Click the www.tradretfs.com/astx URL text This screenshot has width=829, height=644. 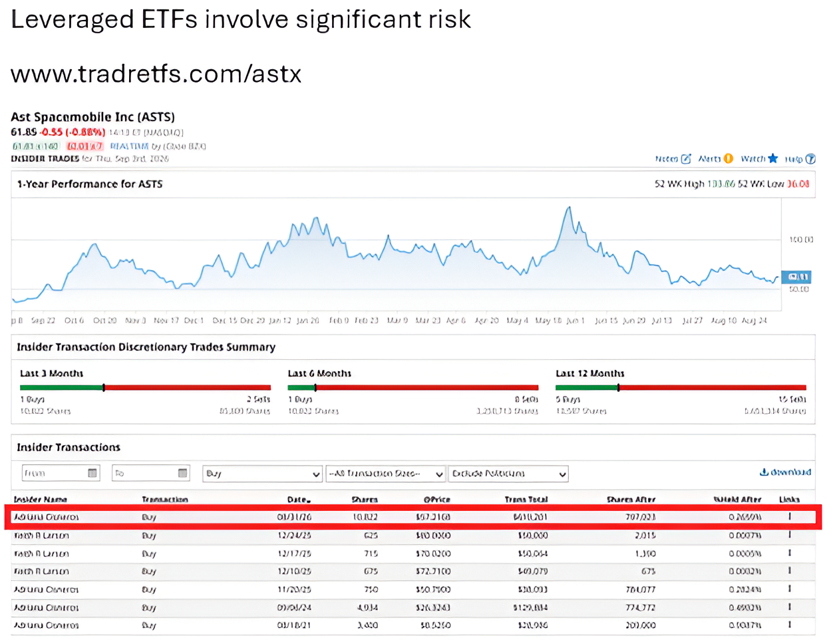pos(156,73)
